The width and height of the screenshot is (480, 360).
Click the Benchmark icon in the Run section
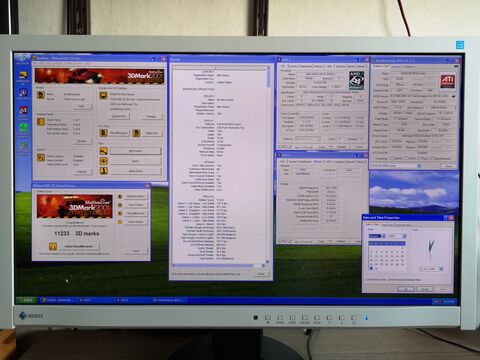pyautogui.click(x=103, y=151)
